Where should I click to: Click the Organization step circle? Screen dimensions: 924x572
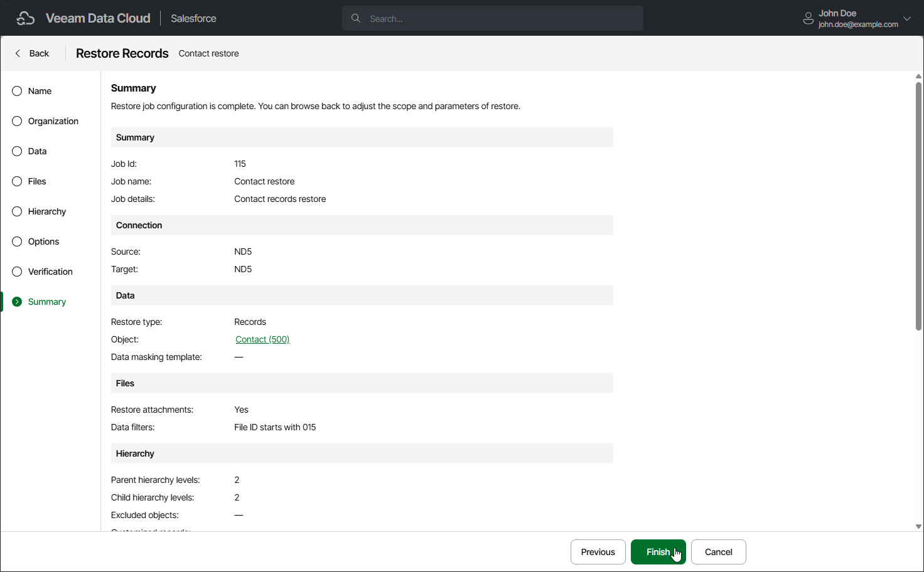17,121
